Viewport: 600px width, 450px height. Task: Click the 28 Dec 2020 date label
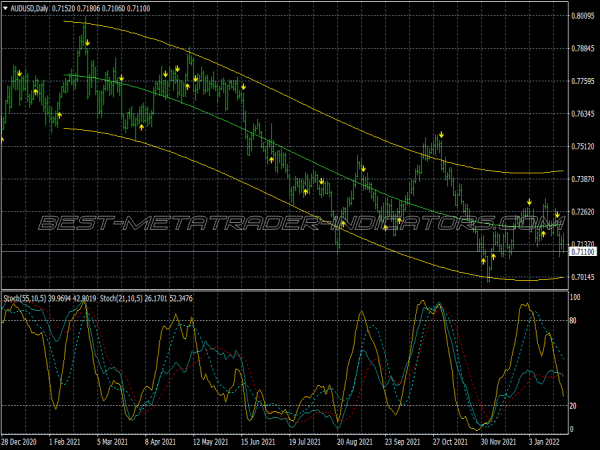tap(19, 442)
